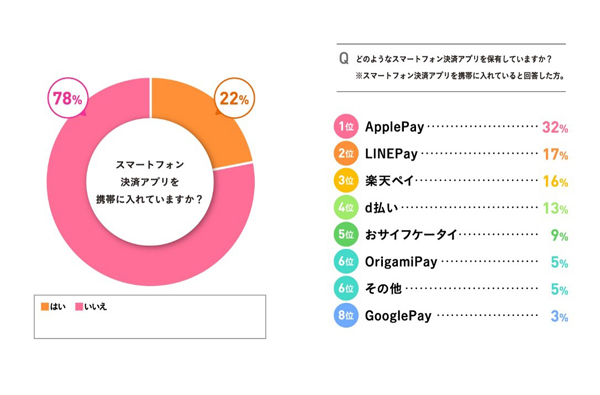Click the Q icon in question header
Screen dimensions: 600x395
344,59
